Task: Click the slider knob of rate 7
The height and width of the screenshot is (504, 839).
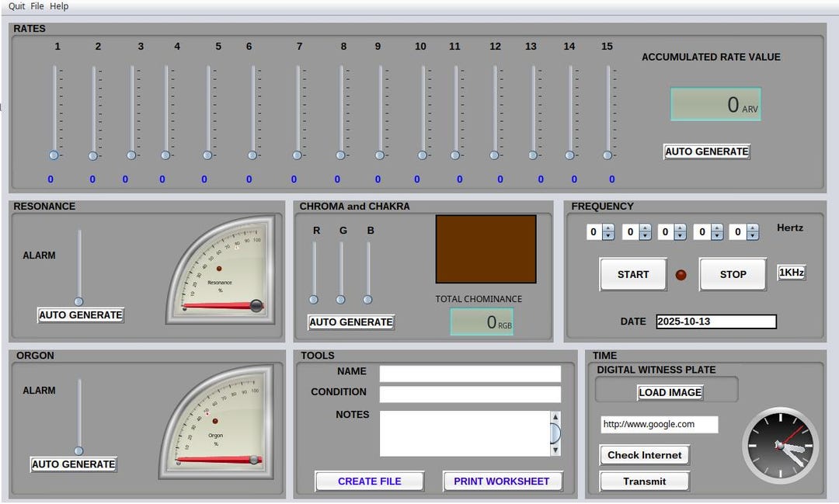Action: [297, 155]
